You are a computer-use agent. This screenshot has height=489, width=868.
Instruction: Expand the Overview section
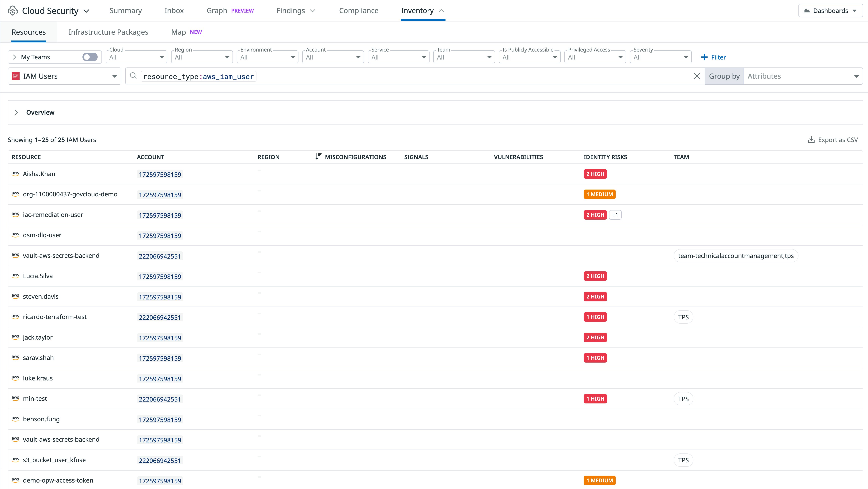point(16,112)
